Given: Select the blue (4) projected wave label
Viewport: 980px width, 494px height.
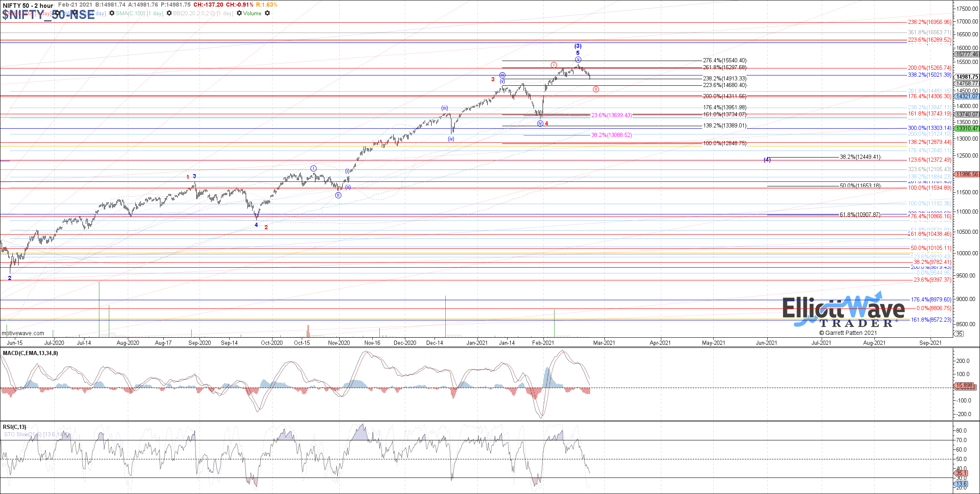Looking at the screenshot, I should pyautogui.click(x=767, y=160).
